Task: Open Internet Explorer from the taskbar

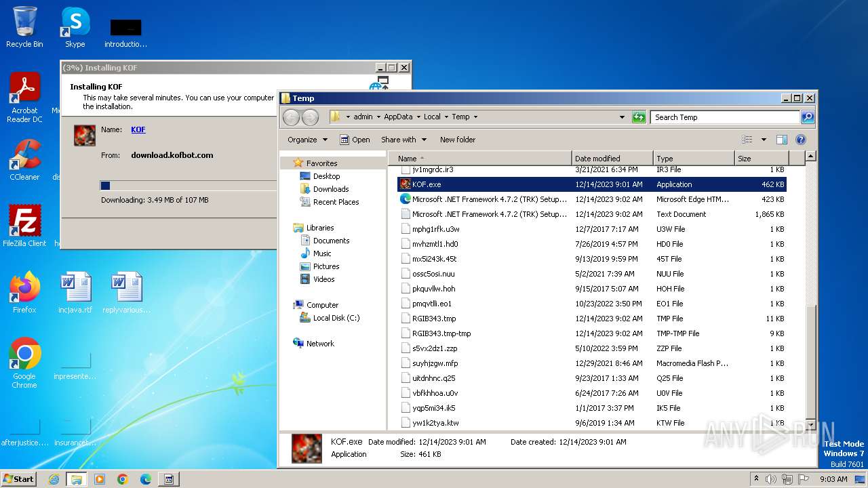Action: 54,479
